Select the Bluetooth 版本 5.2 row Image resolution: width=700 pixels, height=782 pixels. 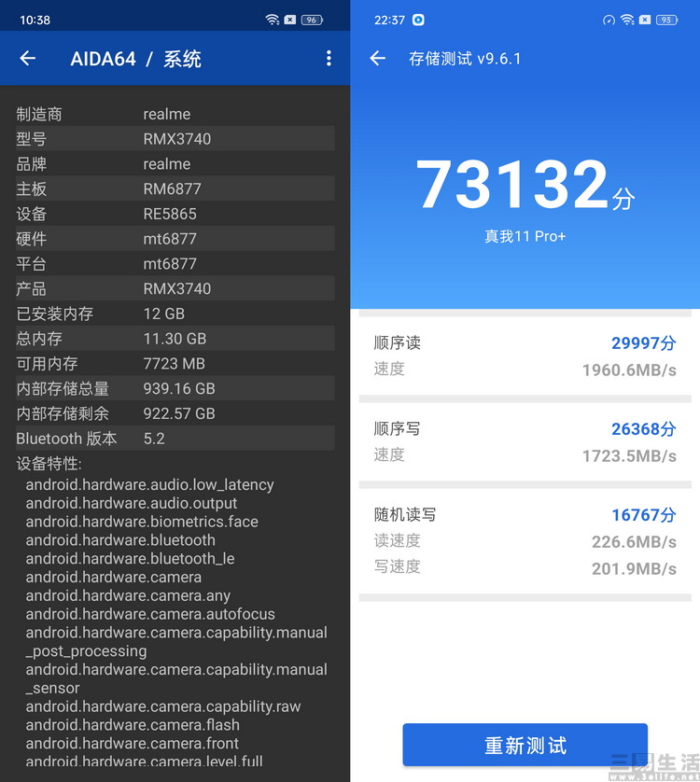[x=175, y=438]
